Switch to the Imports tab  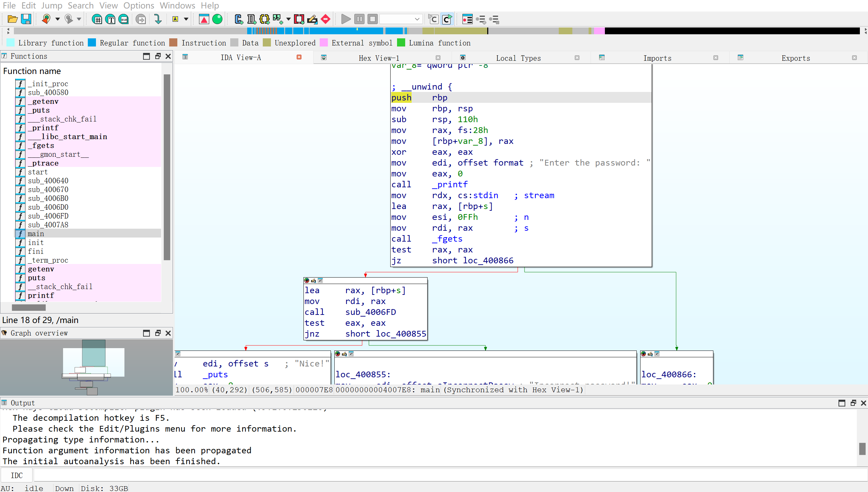point(657,58)
